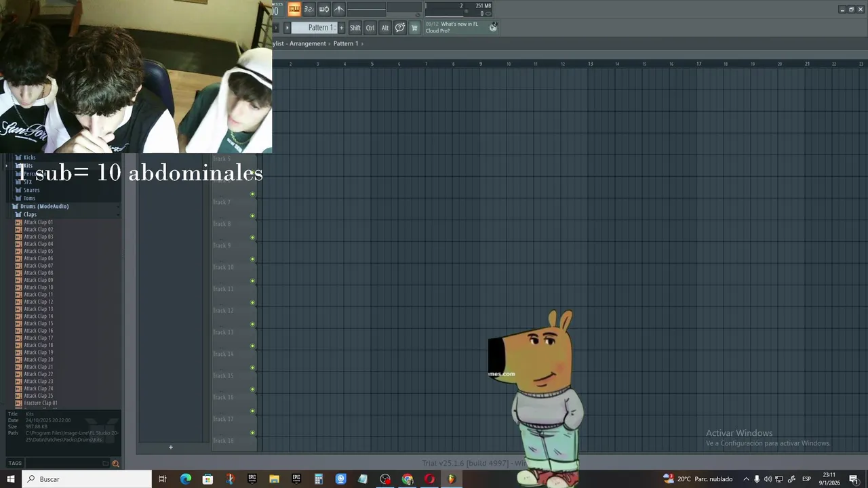Click the ESP language indicator

tap(807, 479)
